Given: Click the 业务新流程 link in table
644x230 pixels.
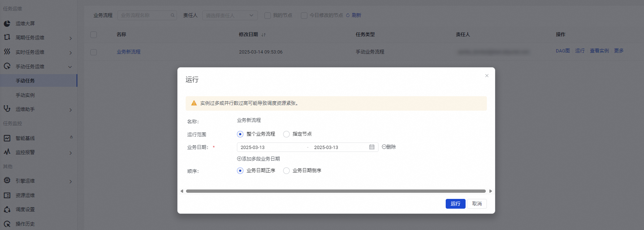Looking at the screenshot, I should (129, 52).
